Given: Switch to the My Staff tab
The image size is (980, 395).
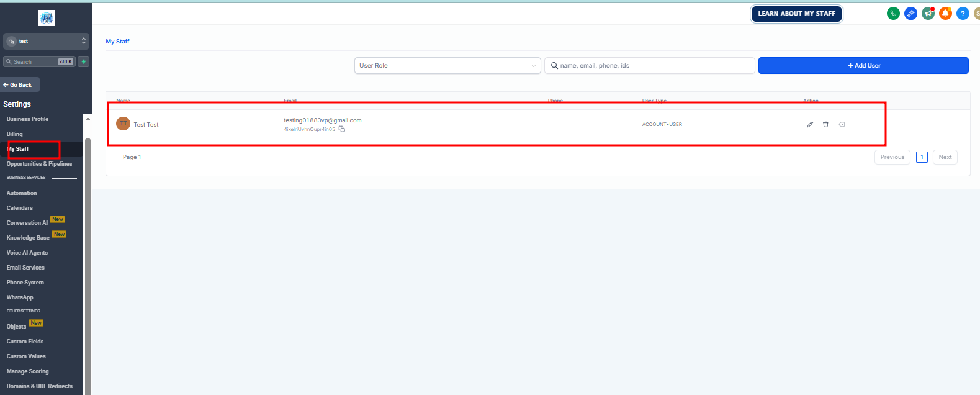Looking at the screenshot, I should [x=117, y=42].
